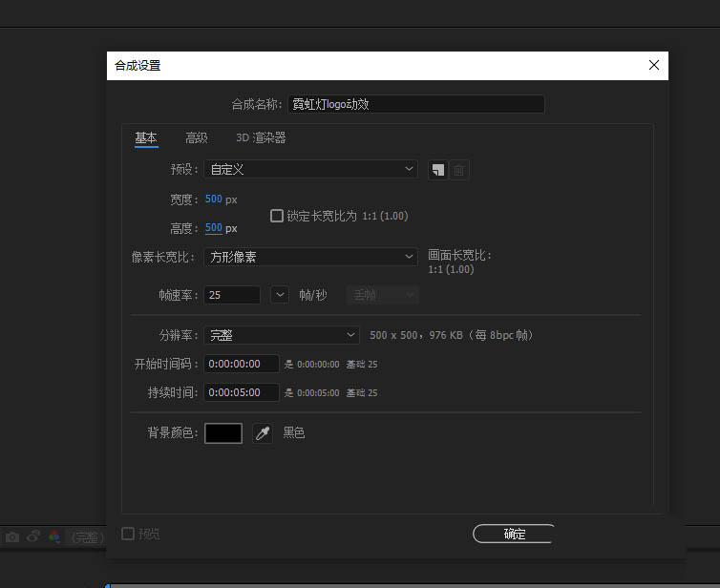Switch to the 高级 tab
This screenshot has height=588, width=720.
(197, 137)
